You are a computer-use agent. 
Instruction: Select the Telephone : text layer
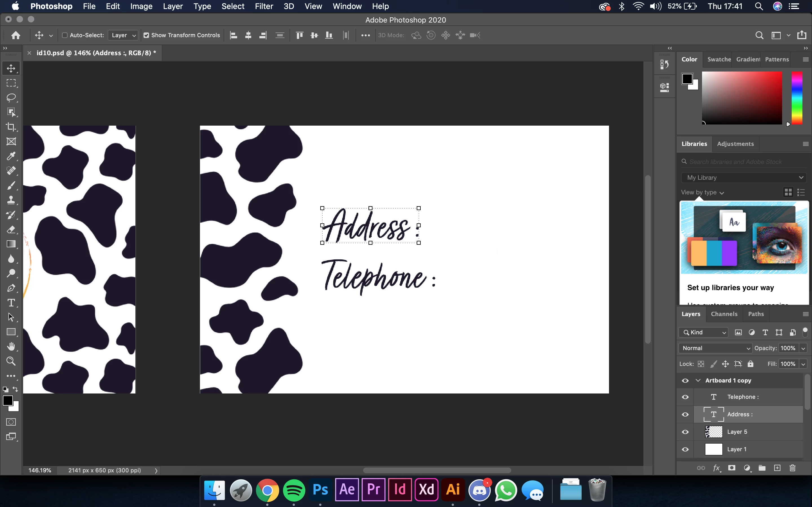coord(743,397)
